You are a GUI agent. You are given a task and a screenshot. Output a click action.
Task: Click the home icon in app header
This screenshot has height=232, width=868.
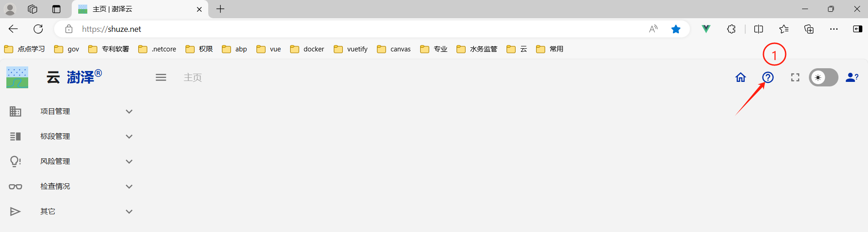pos(741,77)
